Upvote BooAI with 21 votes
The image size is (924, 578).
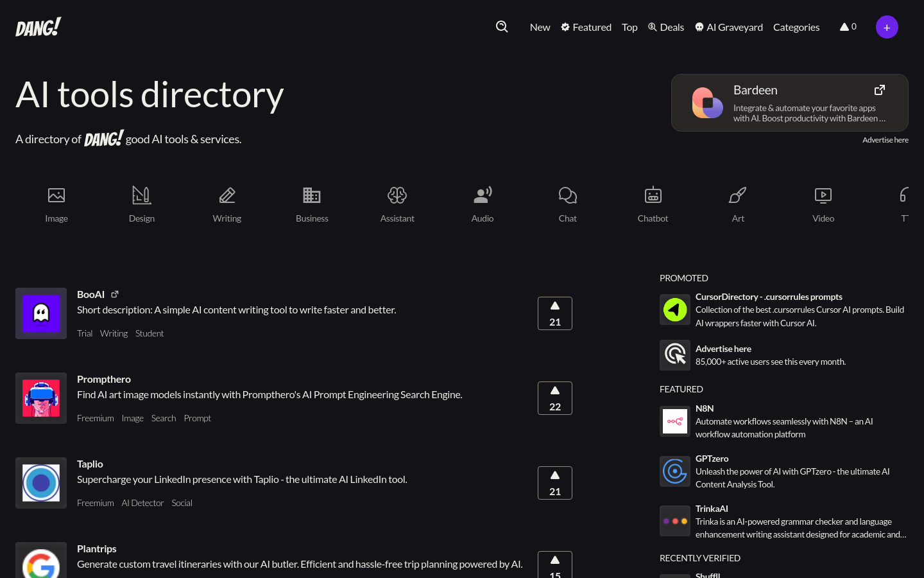point(555,313)
